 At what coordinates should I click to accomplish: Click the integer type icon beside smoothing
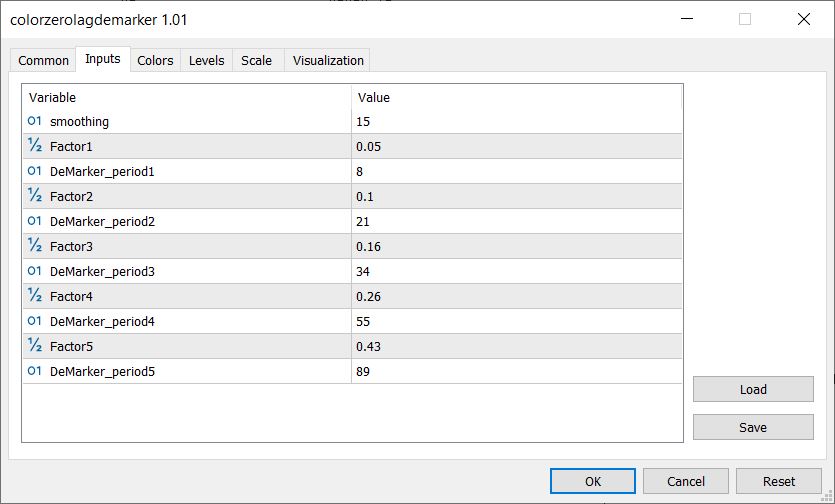pyautogui.click(x=35, y=121)
